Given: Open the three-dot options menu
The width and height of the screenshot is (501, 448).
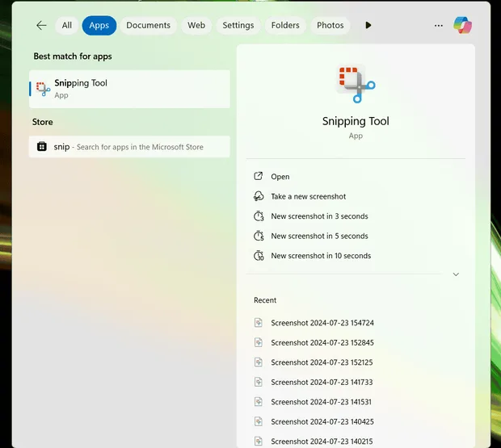Looking at the screenshot, I should (x=438, y=26).
